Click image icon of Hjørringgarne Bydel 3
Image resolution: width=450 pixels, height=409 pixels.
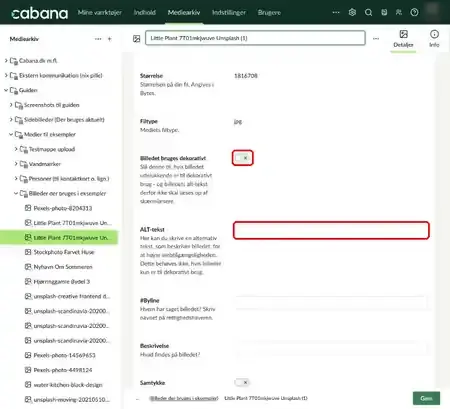pyautogui.click(x=28, y=281)
